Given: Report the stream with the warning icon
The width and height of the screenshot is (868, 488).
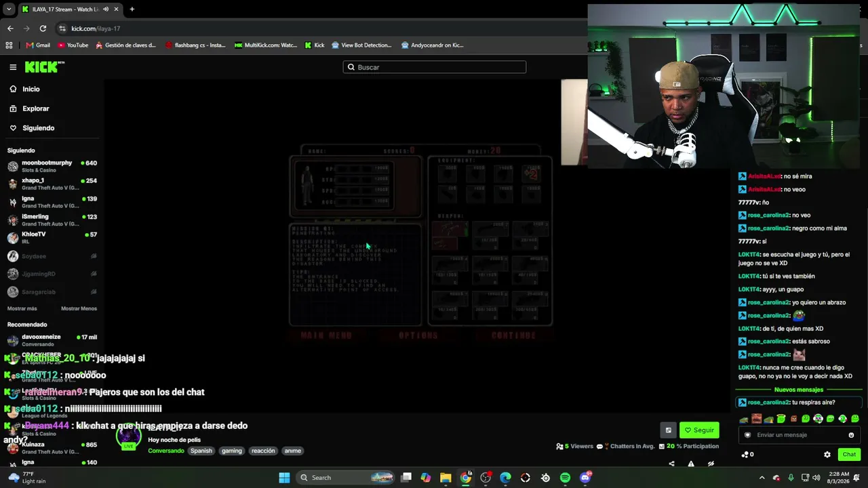Looking at the screenshot, I should pyautogui.click(x=691, y=464).
